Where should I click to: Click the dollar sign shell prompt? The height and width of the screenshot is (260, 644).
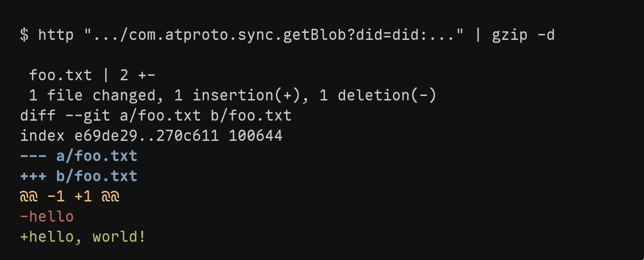[x=24, y=35]
